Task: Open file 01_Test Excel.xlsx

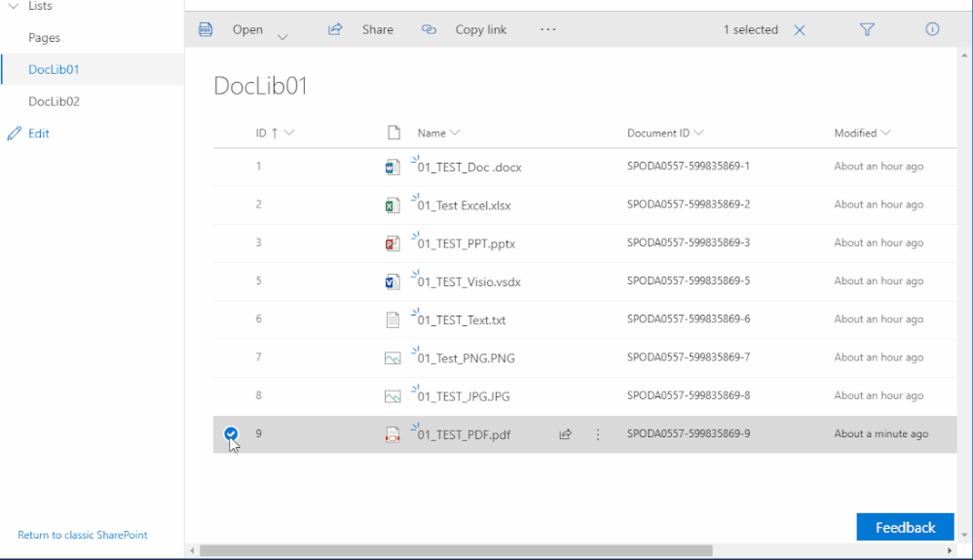Action: (x=465, y=205)
